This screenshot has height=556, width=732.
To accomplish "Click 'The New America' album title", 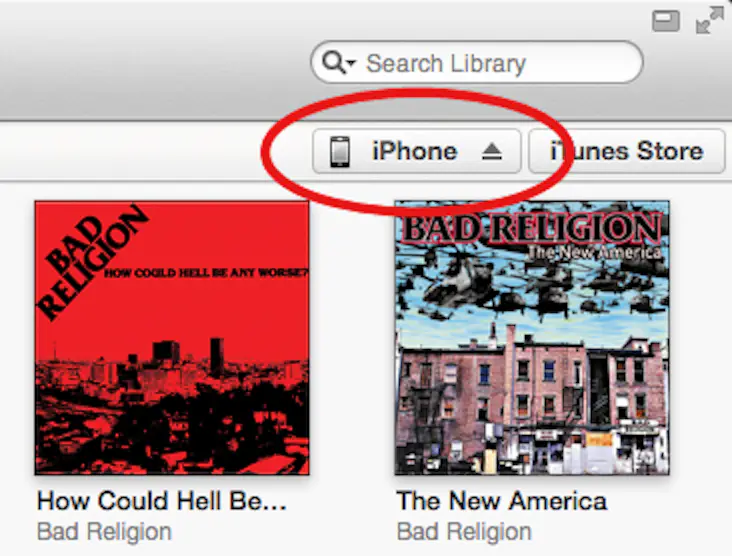I will 502,501.
